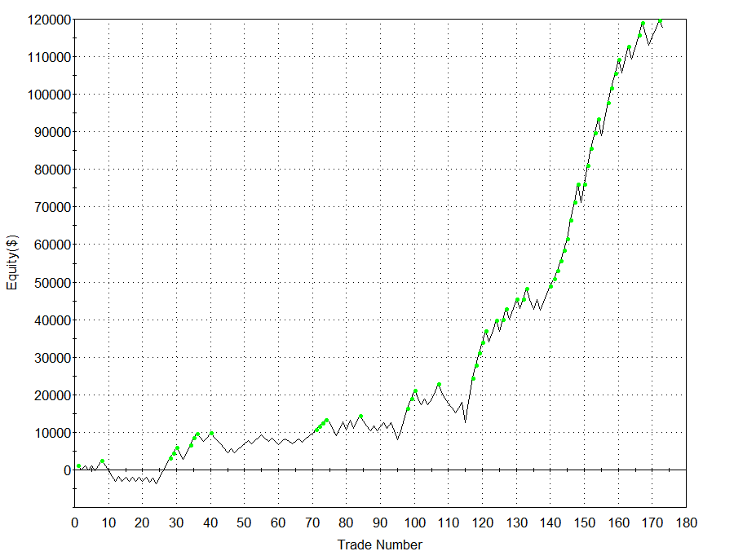Click the green peak marker near trade 107
The image size is (734, 560).
point(439,384)
